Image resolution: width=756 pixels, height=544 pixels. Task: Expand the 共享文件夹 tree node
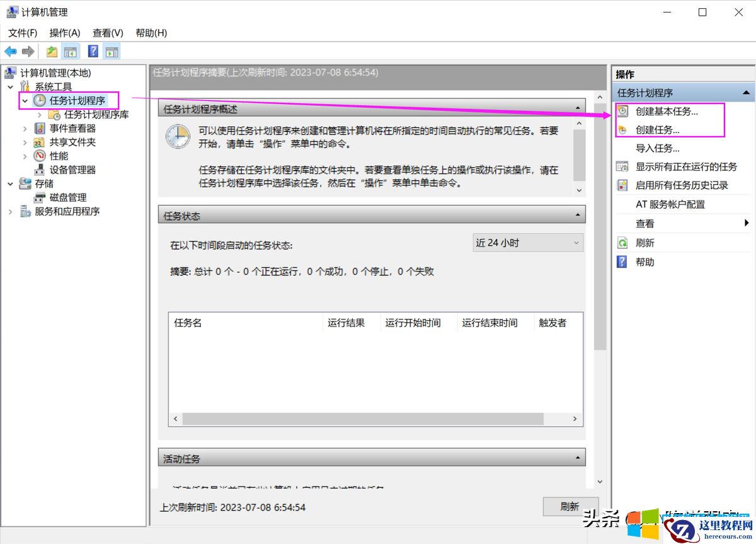point(25,142)
